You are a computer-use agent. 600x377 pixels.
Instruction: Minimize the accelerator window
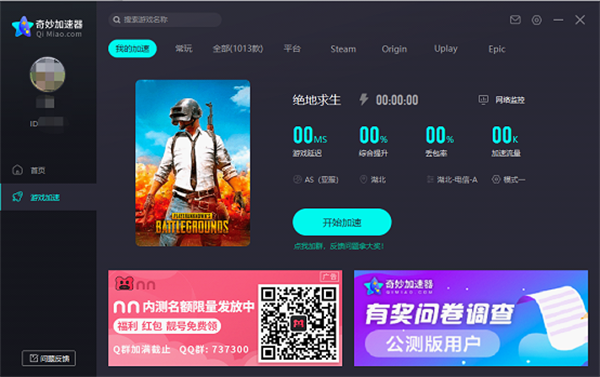(558, 20)
